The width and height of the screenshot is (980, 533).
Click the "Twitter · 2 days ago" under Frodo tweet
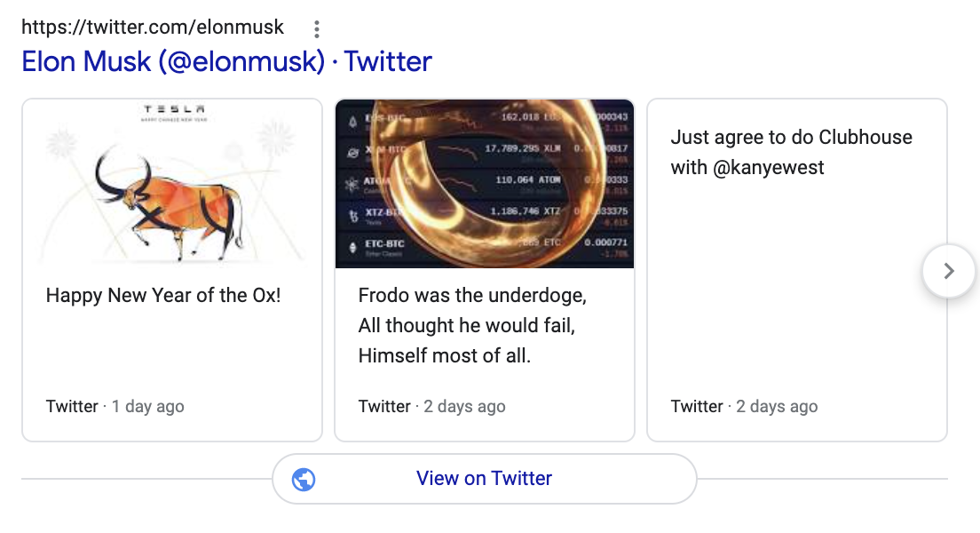tap(432, 407)
